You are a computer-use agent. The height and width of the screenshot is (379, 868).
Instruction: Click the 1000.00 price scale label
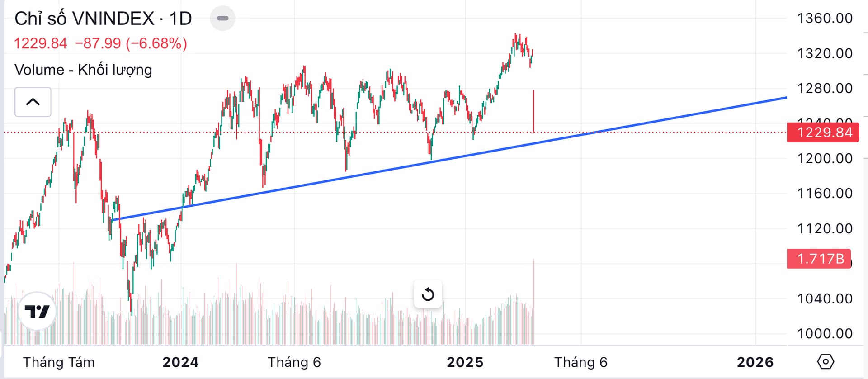[x=825, y=334]
